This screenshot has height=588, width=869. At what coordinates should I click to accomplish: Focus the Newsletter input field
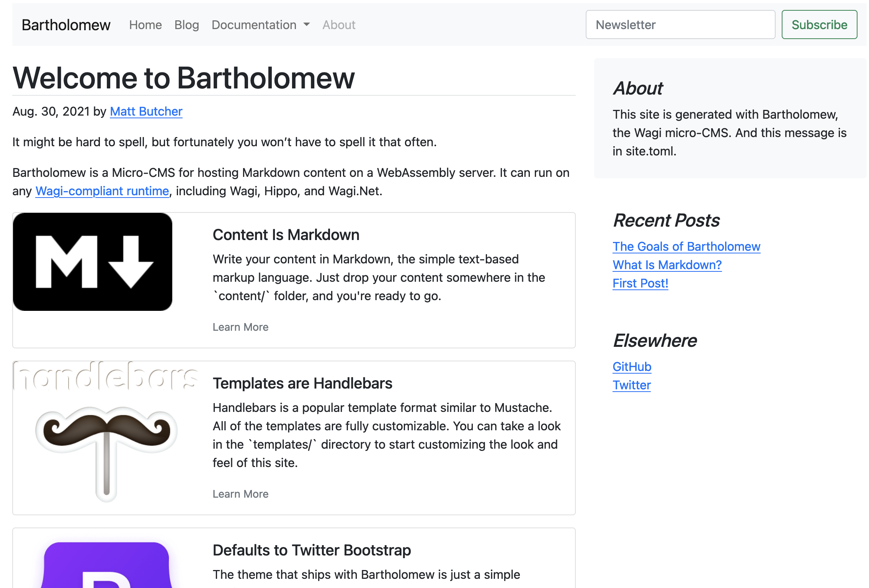680,25
